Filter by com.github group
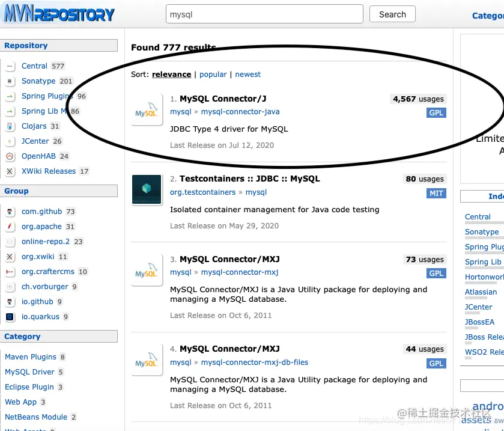504x431 pixels. 42,212
